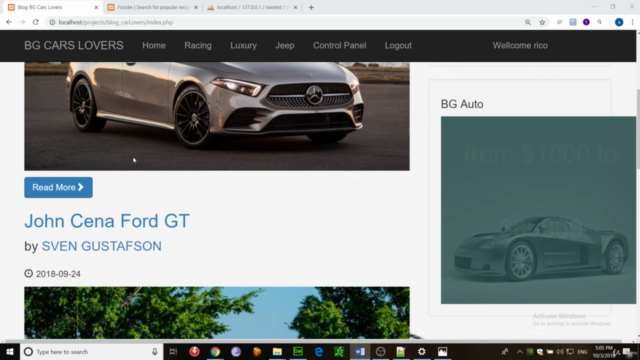Click the BG Auto sports car advert image
The image size is (640, 360).
(538, 210)
